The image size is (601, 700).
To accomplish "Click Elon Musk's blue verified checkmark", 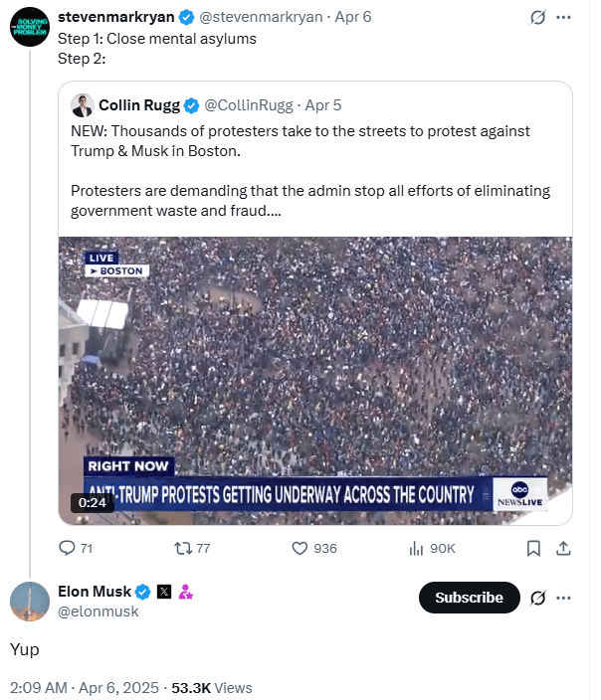I will tap(143, 593).
